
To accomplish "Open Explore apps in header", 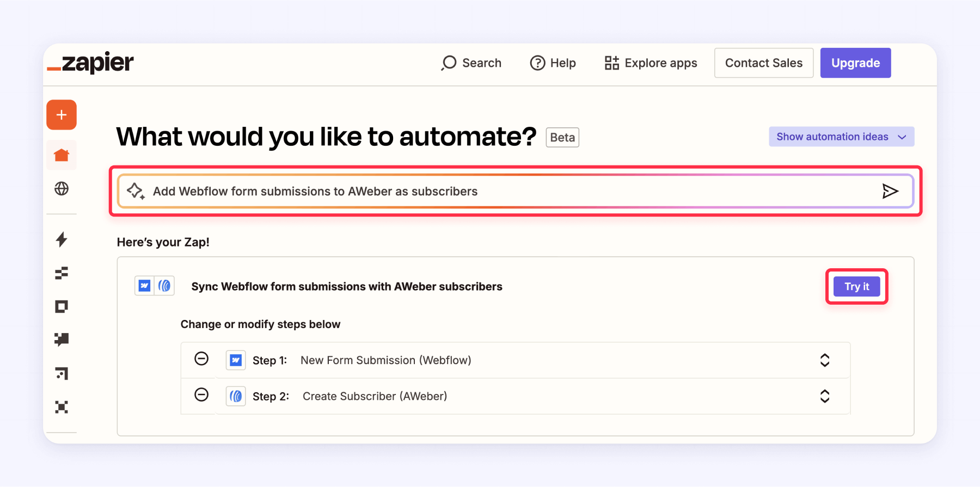I will pos(651,63).
